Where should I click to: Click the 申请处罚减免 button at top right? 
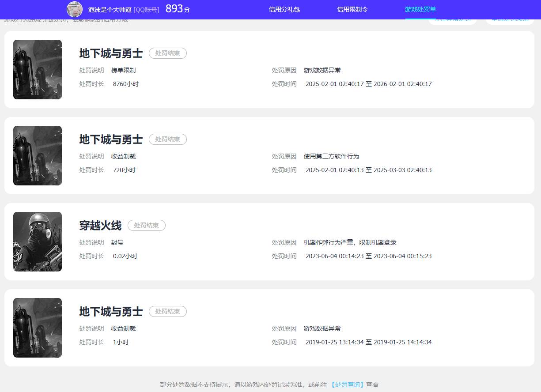pyautogui.click(x=509, y=19)
